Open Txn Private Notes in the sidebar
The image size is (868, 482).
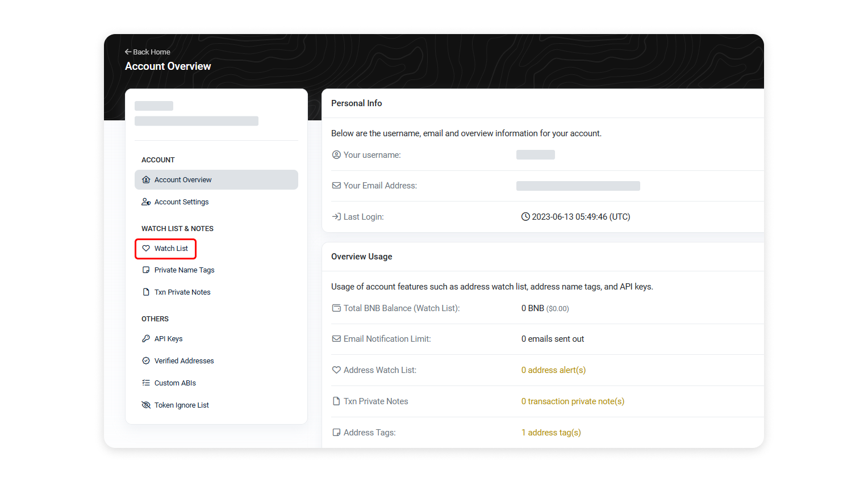tap(216, 292)
